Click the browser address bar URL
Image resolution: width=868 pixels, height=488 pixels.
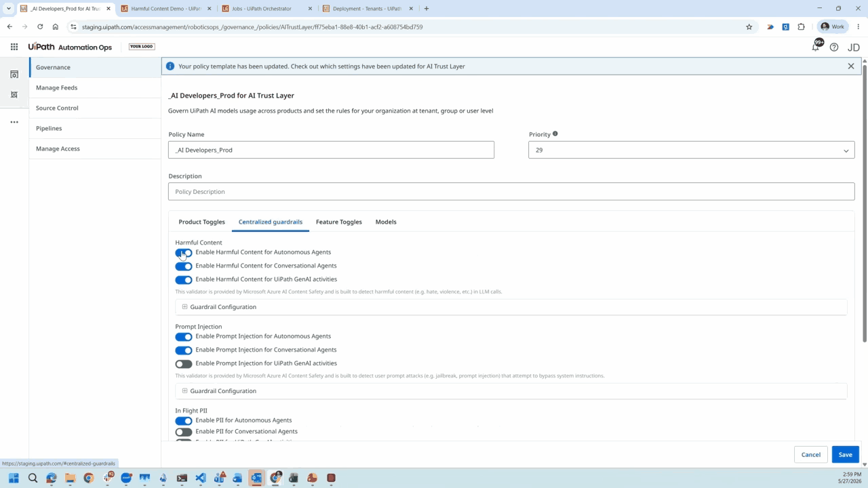252,27
